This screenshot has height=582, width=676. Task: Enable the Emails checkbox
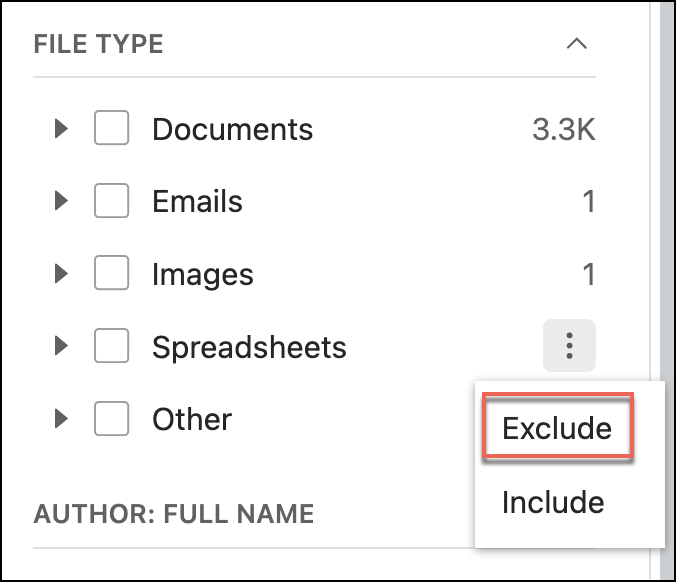(x=111, y=201)
